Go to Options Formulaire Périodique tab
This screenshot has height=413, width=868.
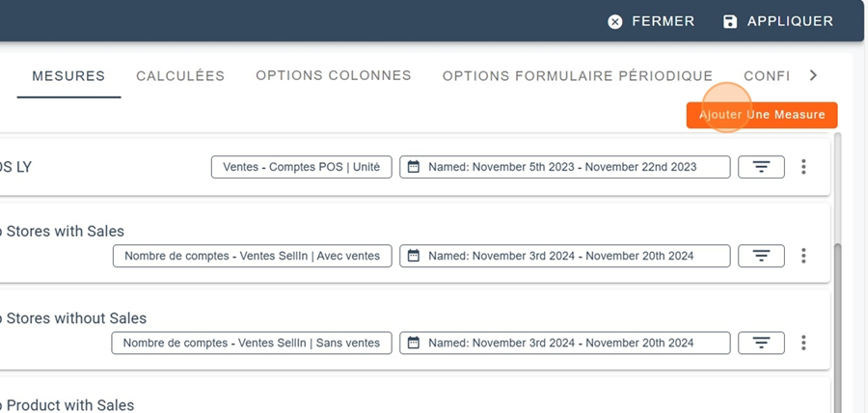point(577,76)
